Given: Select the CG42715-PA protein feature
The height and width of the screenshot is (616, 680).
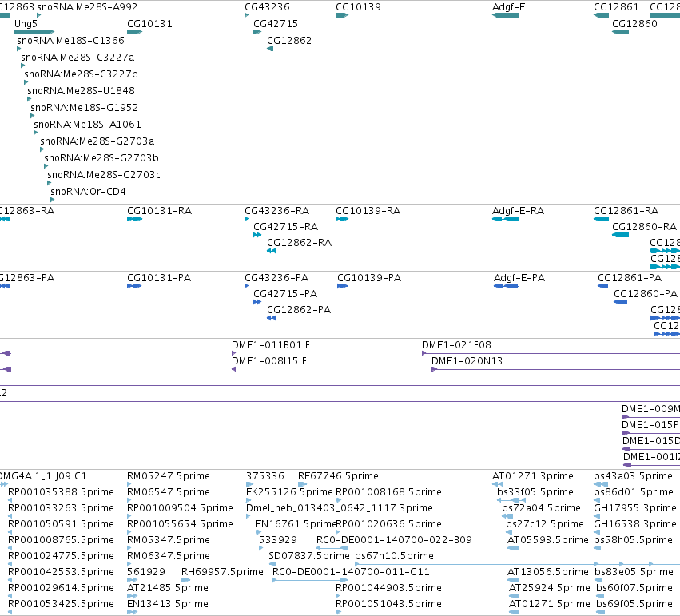Looking at the screenshot, I should coord(257,302).
